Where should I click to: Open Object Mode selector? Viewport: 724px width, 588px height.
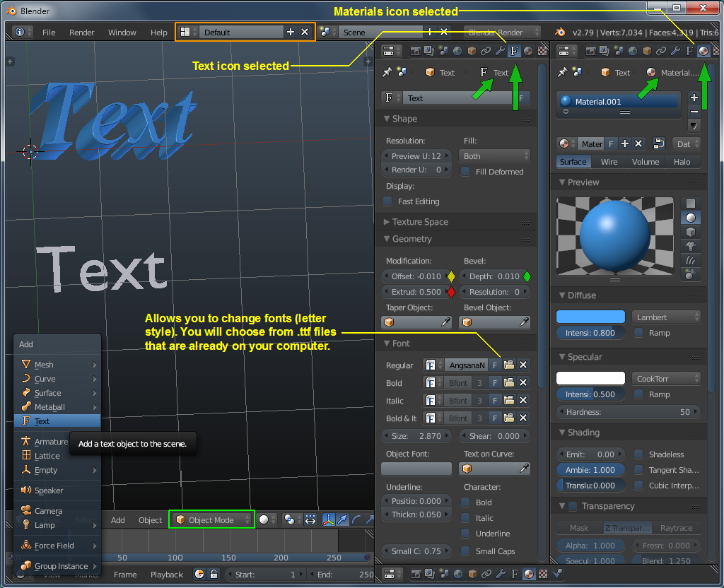click(212, 520)
